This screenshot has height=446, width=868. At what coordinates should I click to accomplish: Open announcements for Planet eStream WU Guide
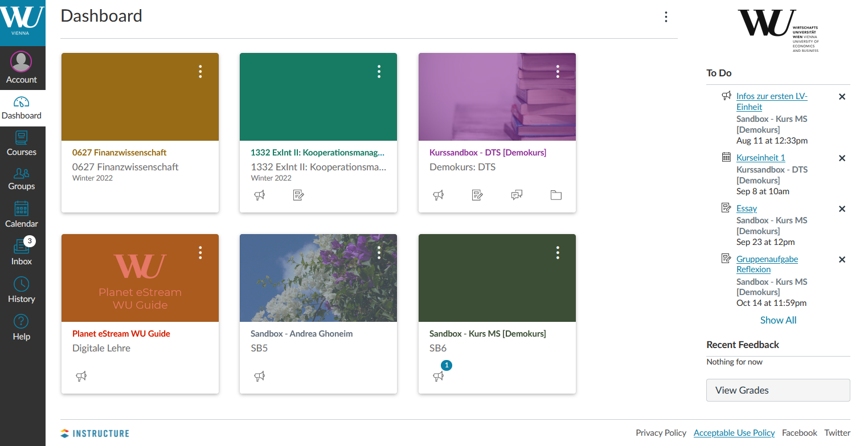point(81,377)
